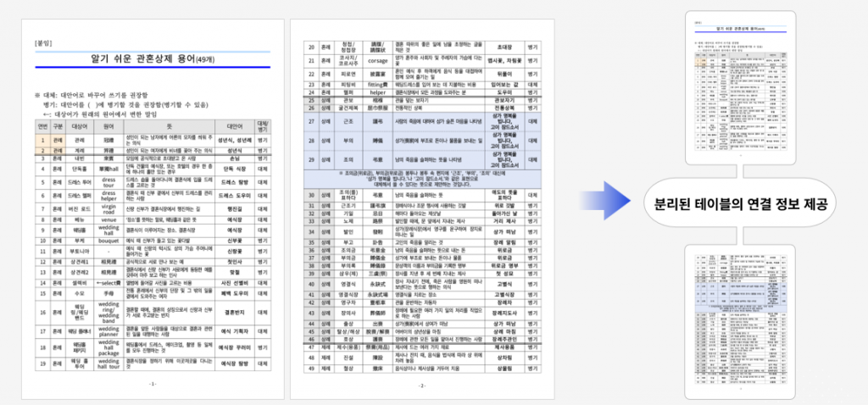Open the lower tablet page thumbnail

click(741, 323)
